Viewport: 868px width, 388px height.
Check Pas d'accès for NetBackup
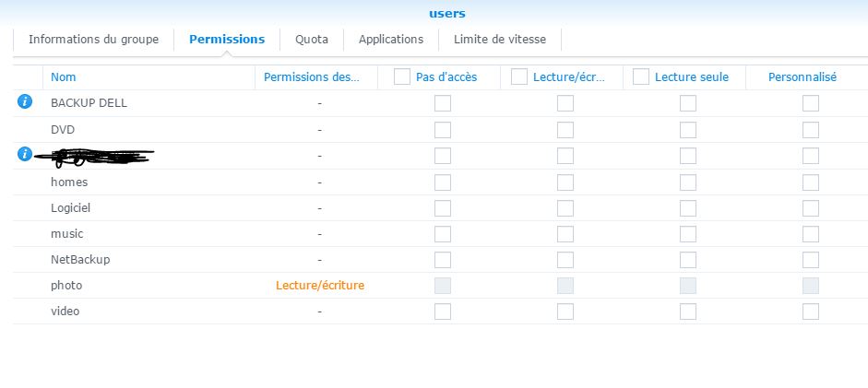tap(443, 260)
